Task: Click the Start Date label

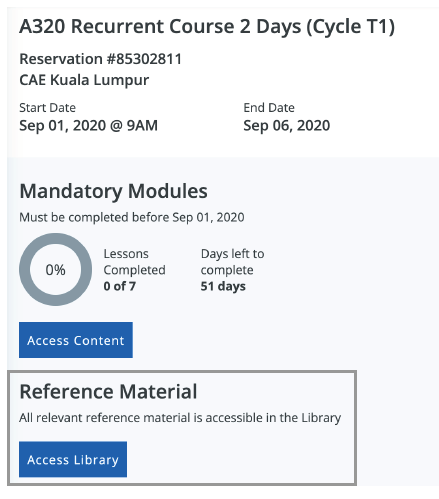Action: [47, 108]
